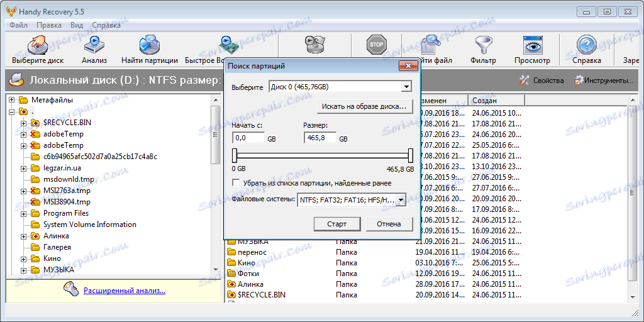Click the disk recovery icon beside STOP
This screenshot has height=322, width=644.
(315, 45)
